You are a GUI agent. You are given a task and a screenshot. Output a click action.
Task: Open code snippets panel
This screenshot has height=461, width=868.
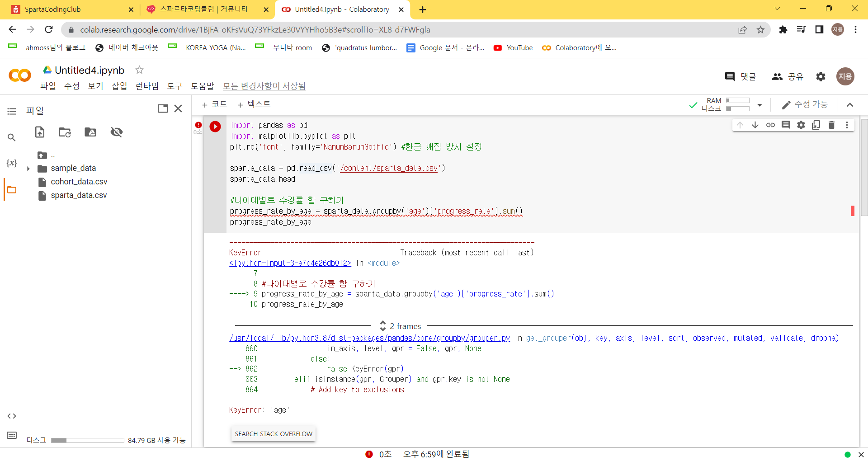point(12,416)
